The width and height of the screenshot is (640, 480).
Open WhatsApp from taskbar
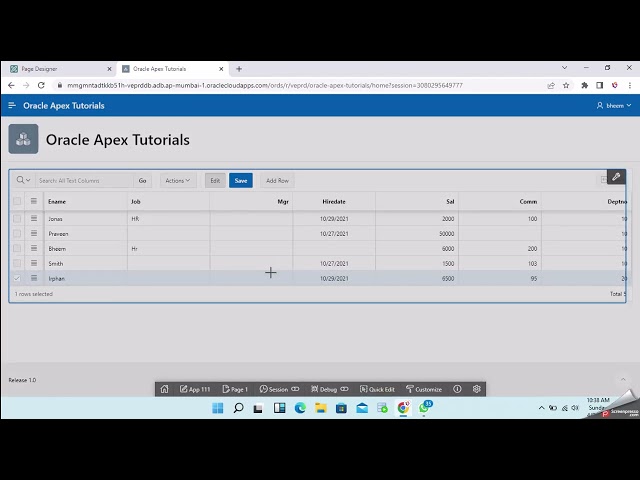coord(424,407)
